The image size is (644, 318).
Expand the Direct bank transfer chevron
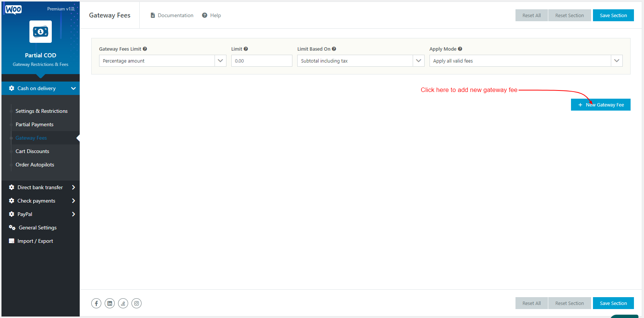pos(73,187)
